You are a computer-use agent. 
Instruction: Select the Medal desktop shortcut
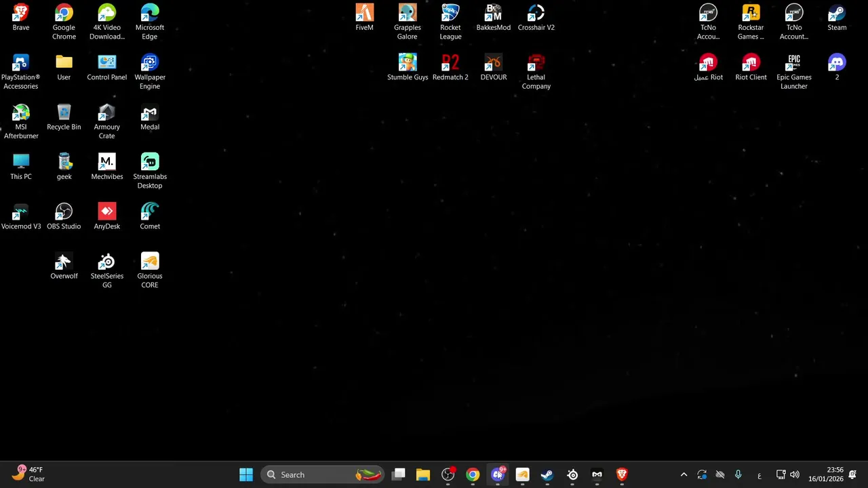[x=150, y=117]
